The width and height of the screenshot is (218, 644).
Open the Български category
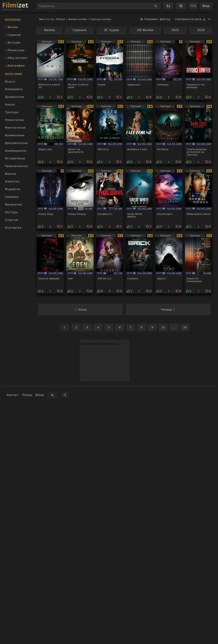click(13, 228)
